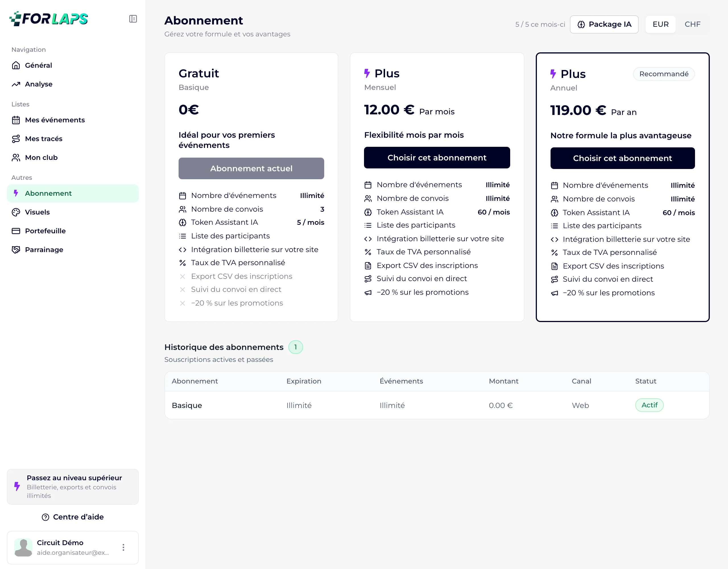Click the Montant column header
728x569 pixels.
(x=503, y=381)
